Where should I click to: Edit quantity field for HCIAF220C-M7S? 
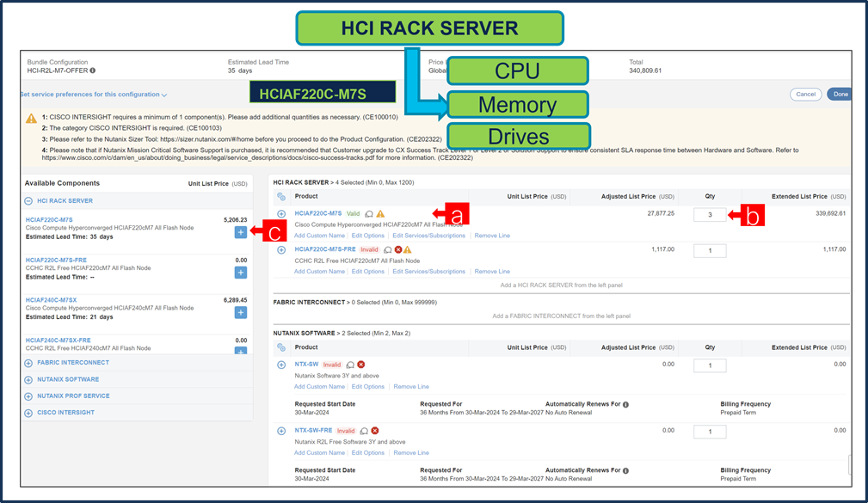(x=710, y=215)
